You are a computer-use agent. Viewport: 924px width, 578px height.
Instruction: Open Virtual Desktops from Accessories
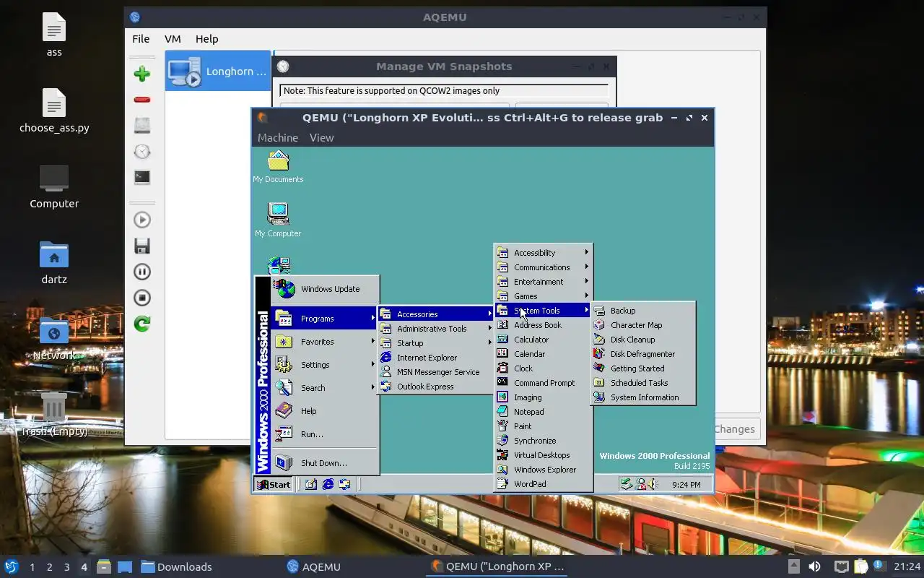[543, 455]
